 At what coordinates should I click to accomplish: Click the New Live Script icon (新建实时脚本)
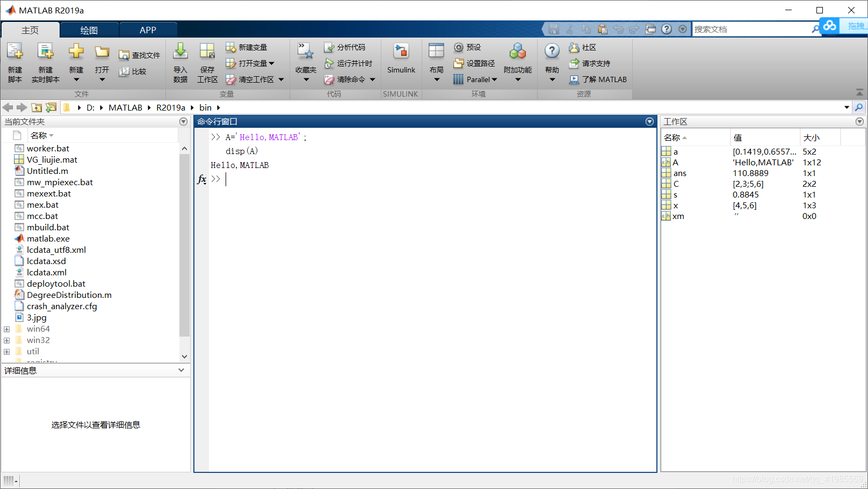[x=46, y=52]
